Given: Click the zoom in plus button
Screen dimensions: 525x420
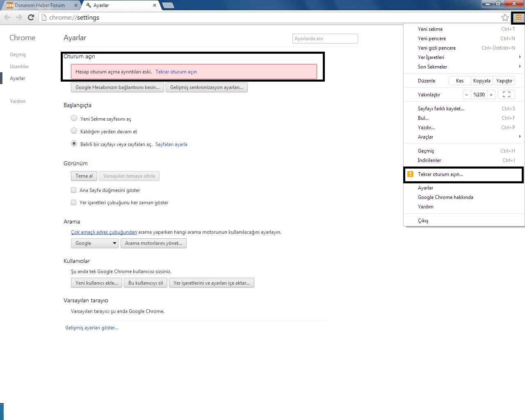Looking at the screenshot, I should point(491,94).
